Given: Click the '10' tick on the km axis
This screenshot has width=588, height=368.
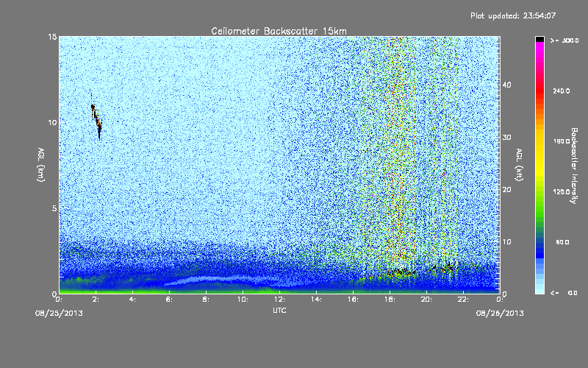Looking at the screenshot, I should pyautogui.click(x=52, y=122).
